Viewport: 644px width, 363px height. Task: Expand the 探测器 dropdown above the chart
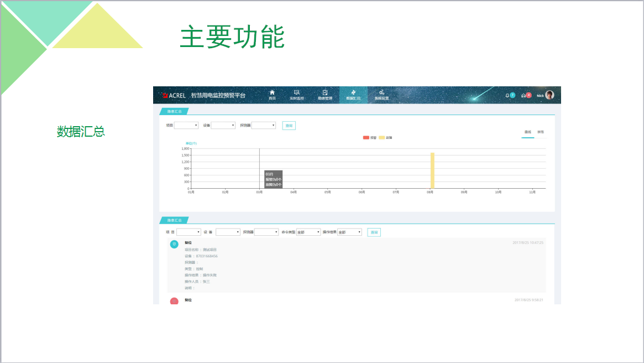click(263, 126)
